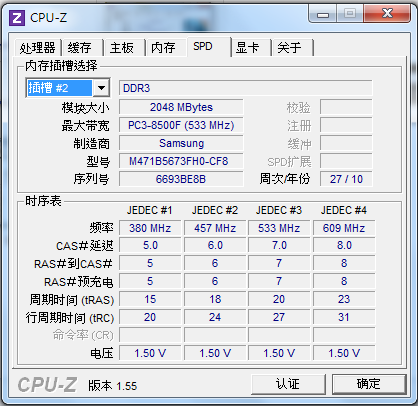This screenshot has height=406, width=418.
Task: Click the JEDEC #1 column header
Action: point(150,211)
